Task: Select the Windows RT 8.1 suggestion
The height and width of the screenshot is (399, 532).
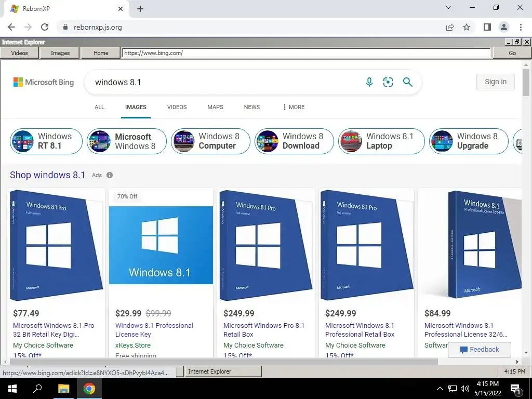Action: pos(46,141)
